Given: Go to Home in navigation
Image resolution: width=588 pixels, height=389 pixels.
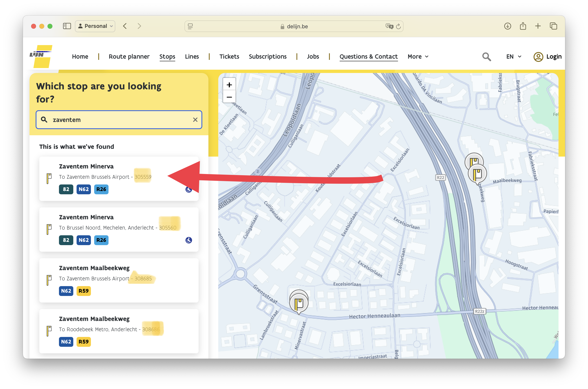Looking at the screenshot, I should tap(80, 57).
